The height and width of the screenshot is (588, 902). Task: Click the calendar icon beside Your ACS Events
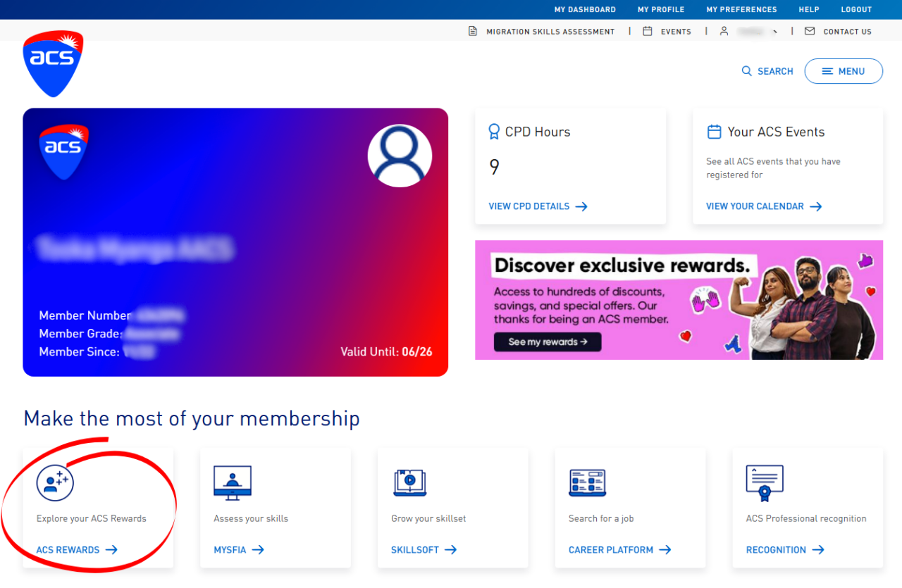click(x=714, y=132)
